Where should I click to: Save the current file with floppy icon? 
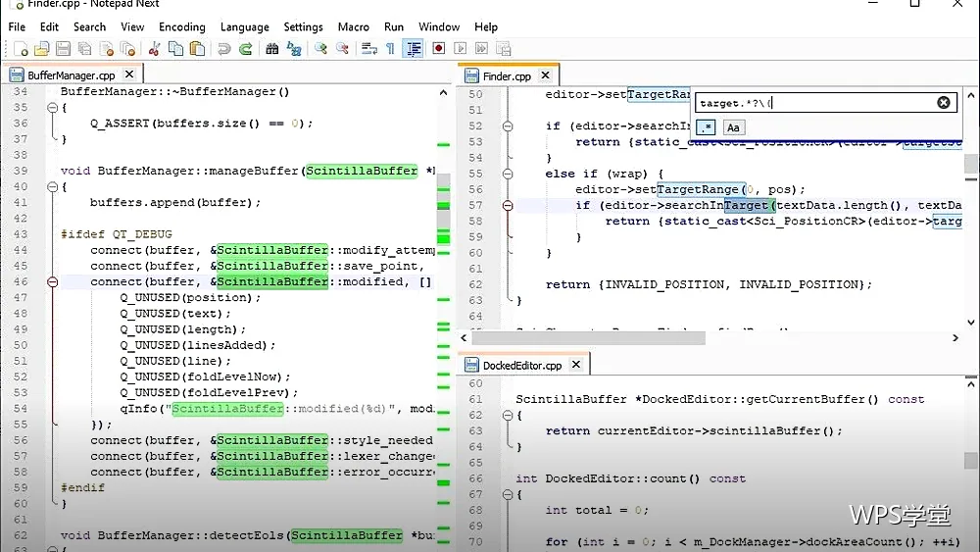pos(63,49)
